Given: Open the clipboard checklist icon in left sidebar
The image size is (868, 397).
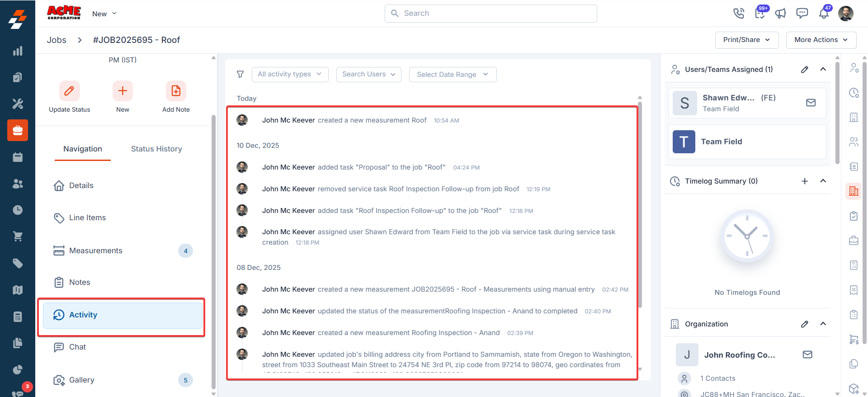Looking at the screenshot, I should 18,77.
